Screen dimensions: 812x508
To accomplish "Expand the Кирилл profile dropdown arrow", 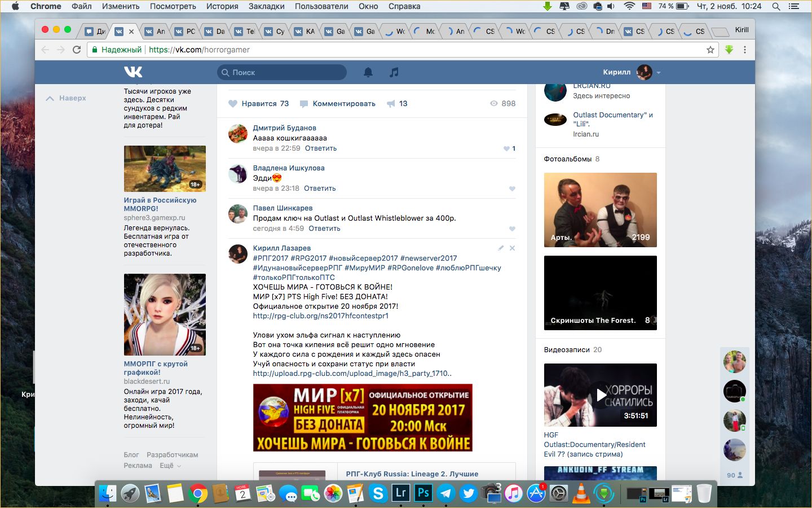I will (659, 73).
